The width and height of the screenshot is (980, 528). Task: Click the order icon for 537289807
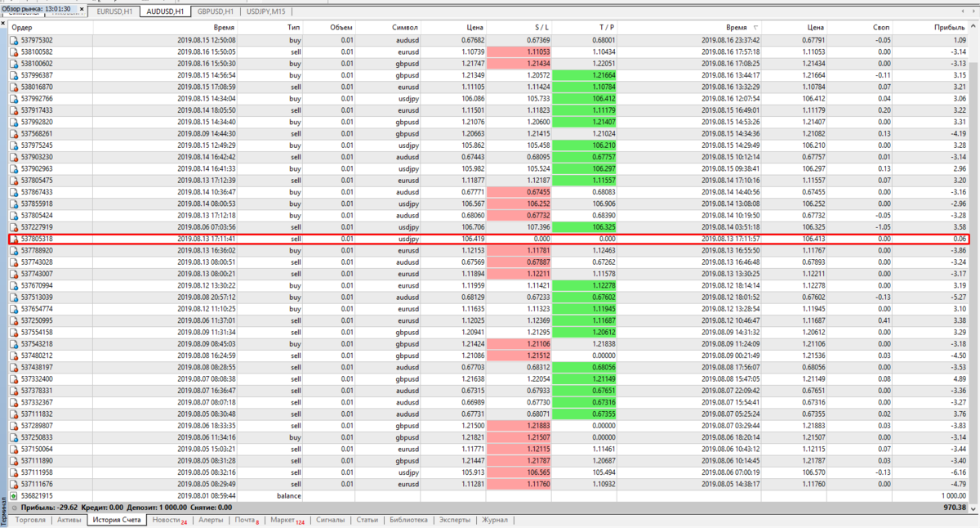(14, 426)
